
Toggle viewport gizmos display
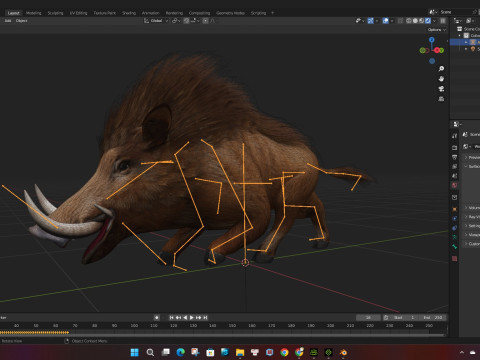[x=370, y=21]
